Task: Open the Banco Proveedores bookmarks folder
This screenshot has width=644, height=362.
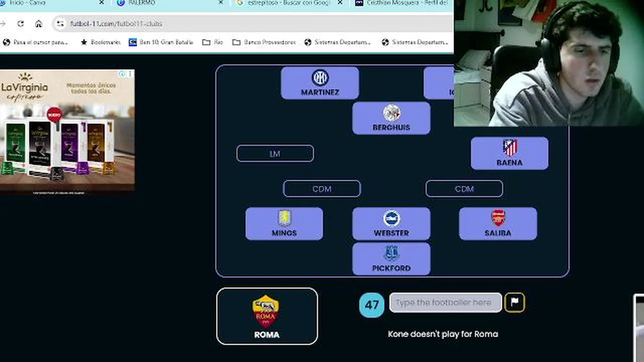Action: pos(264,42)
